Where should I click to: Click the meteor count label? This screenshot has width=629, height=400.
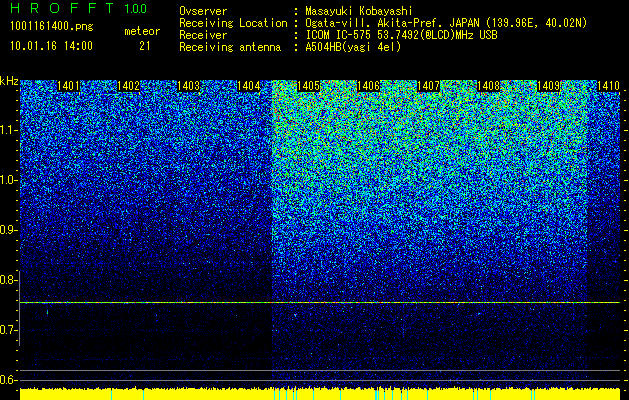point(142,31)
